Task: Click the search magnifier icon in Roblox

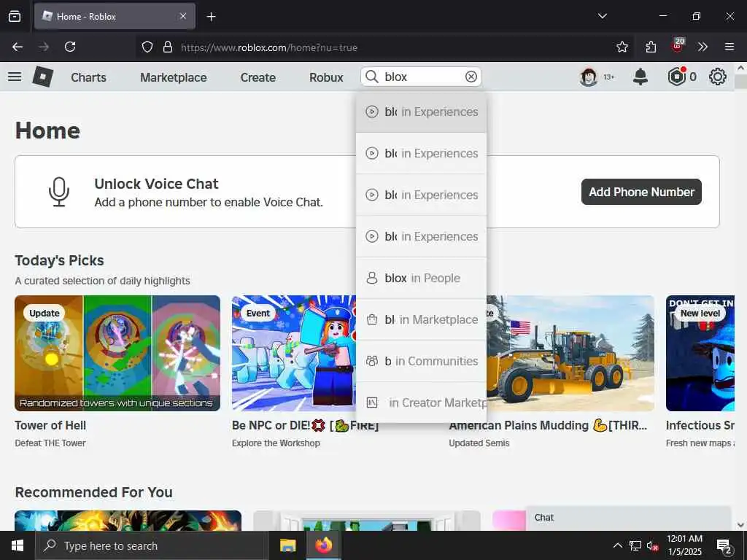Action: [371, 77]
